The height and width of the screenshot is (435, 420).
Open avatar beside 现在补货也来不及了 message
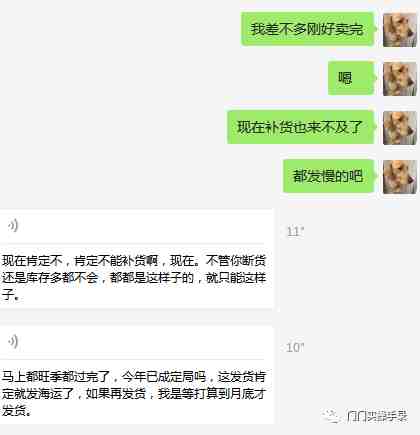[400, 128]
